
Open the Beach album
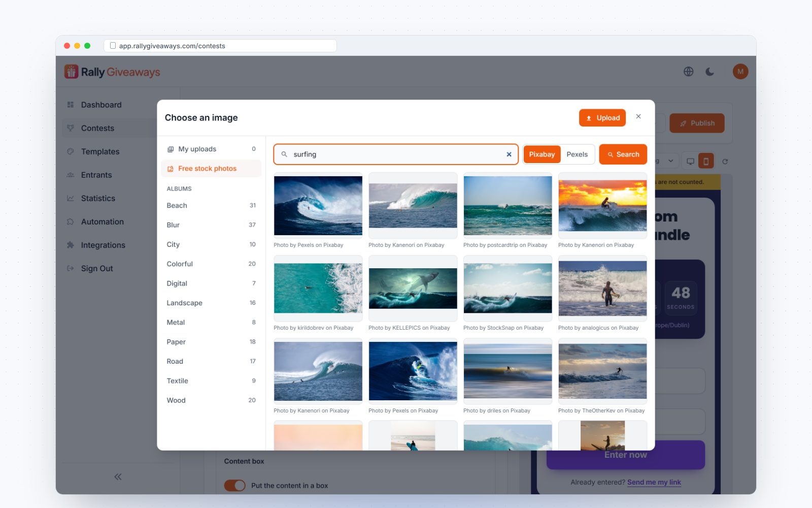[x=211, y=205]
